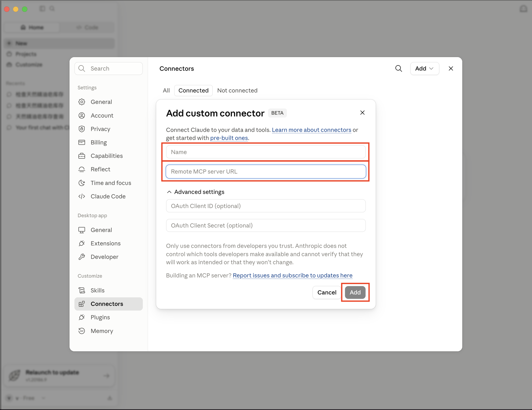Select Connectors in the Customize section
Viewport: 532px width, 410px height.
pos(109,304)
